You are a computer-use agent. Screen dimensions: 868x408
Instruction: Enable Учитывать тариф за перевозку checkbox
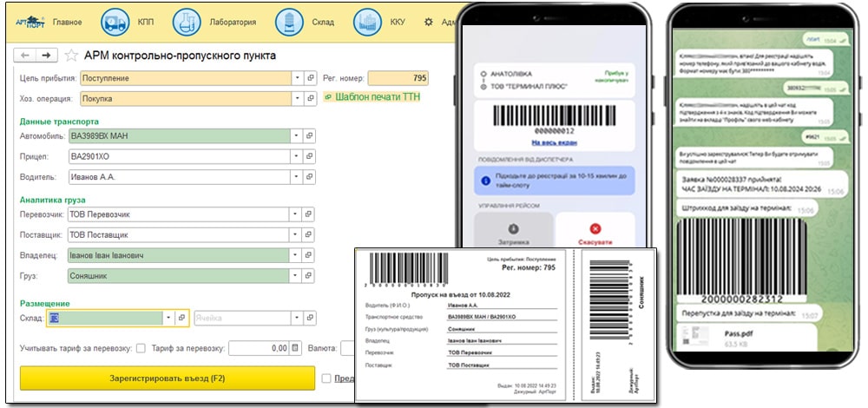pos(141,349)
